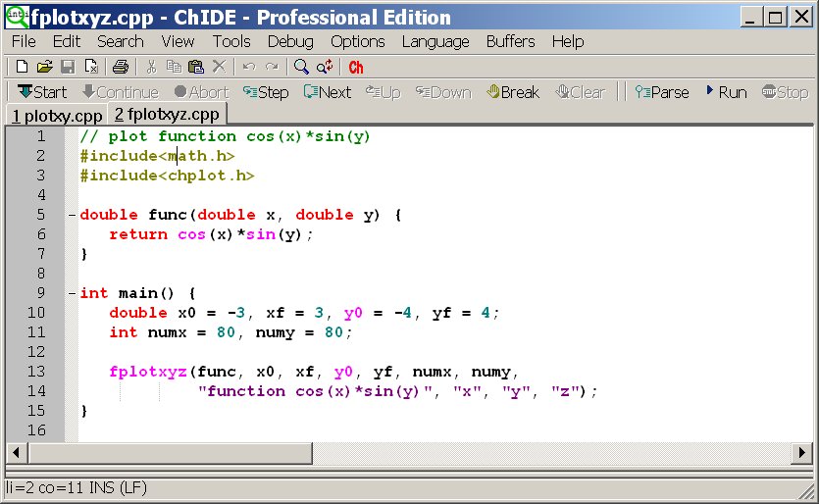
Task: Open a file using the folder icon
Action: (45, 67)
